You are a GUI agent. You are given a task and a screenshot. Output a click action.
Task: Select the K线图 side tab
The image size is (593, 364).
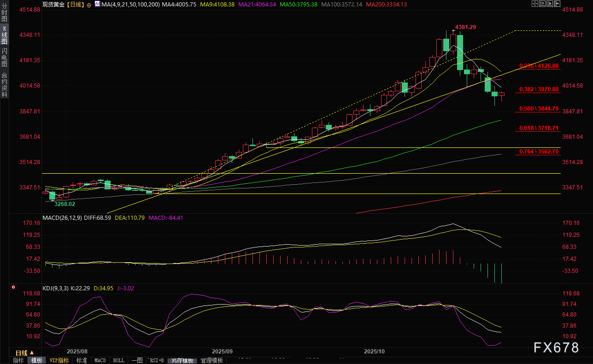click(5, 35)
